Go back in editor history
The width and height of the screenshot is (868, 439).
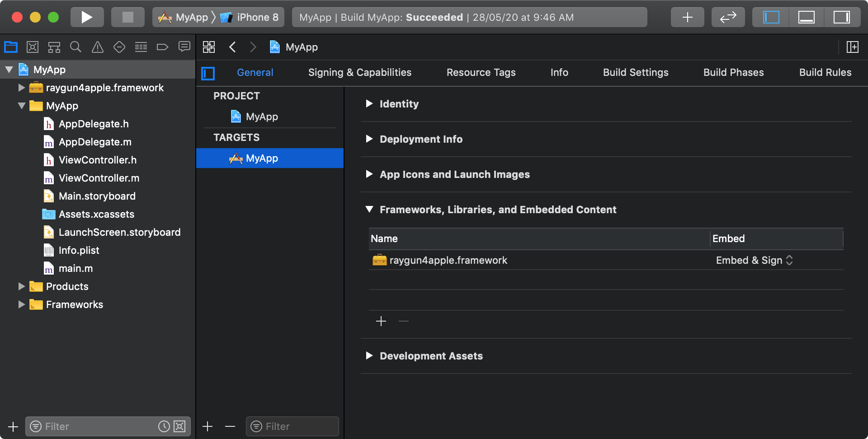[x=232, y=47]
